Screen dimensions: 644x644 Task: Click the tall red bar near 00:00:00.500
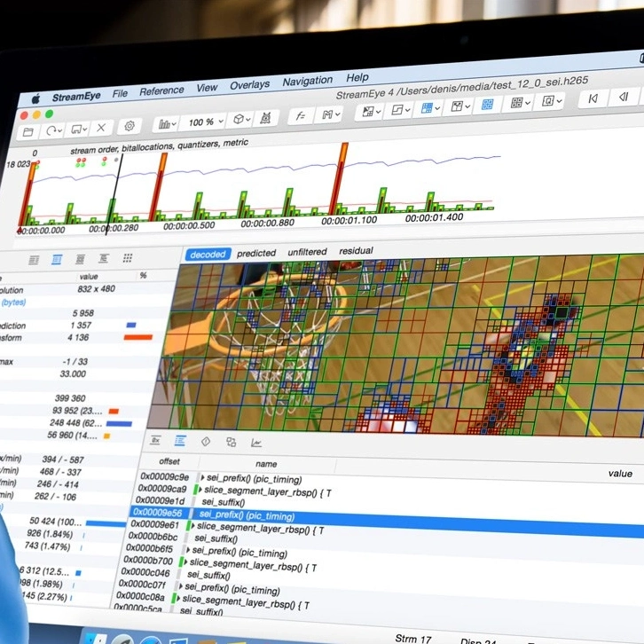[x=158, y=187]
